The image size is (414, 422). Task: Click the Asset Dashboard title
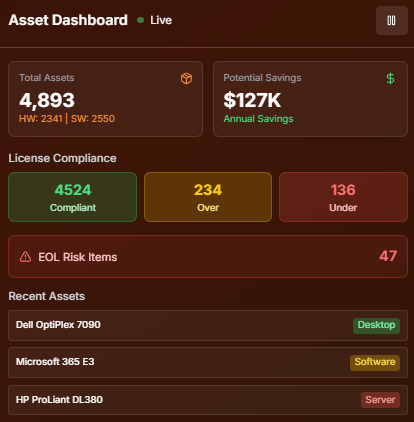68,20
